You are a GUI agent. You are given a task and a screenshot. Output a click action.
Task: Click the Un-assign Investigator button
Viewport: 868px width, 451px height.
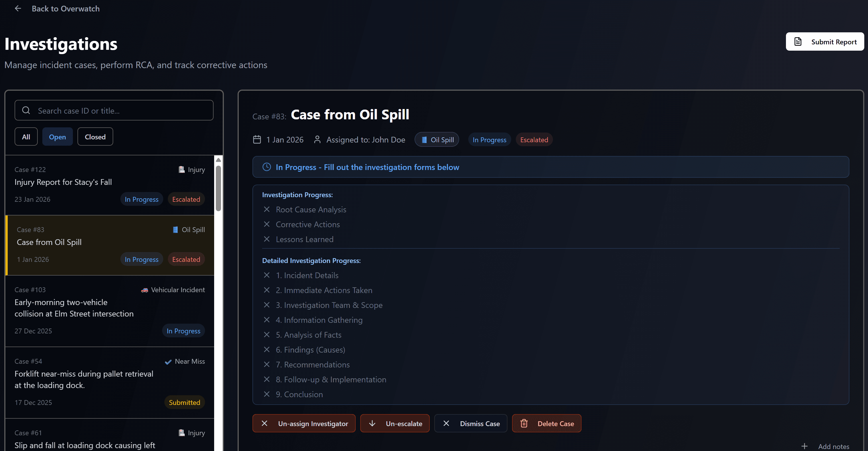[x=304, y=423]
